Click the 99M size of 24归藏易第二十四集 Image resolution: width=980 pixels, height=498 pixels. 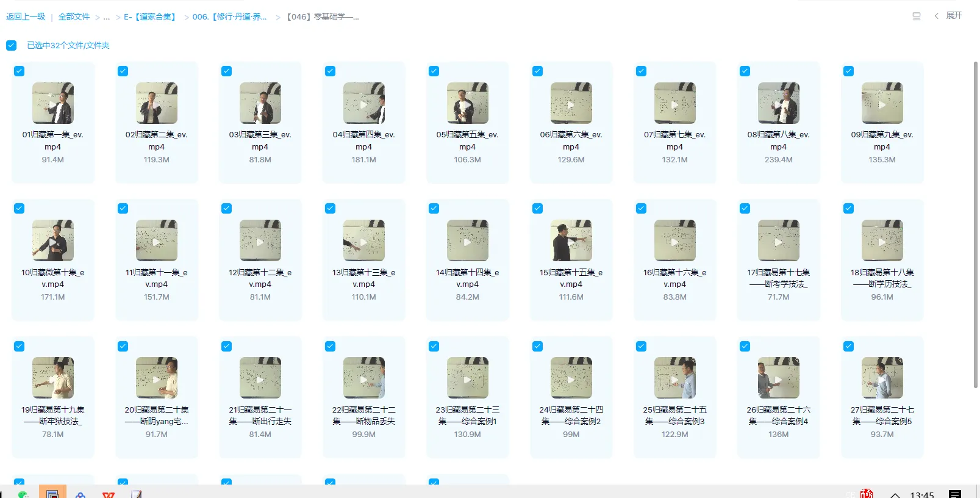point(571,435)
